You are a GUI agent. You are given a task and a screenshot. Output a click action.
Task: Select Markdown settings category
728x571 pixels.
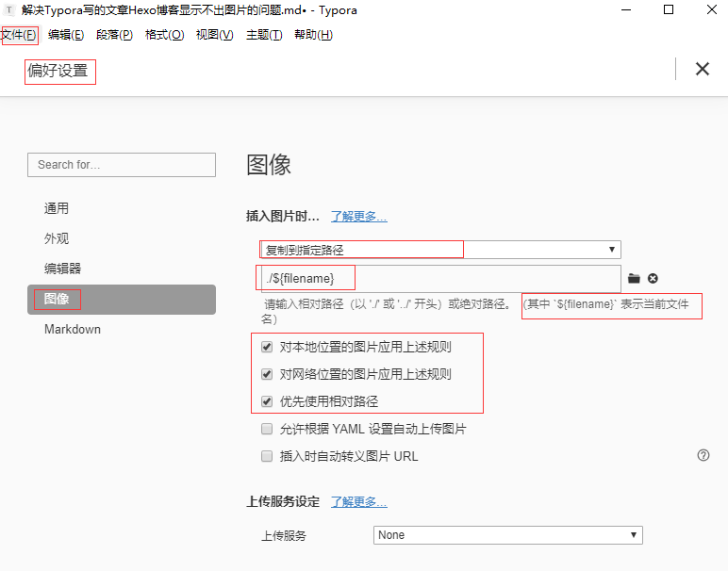point(122,330)
